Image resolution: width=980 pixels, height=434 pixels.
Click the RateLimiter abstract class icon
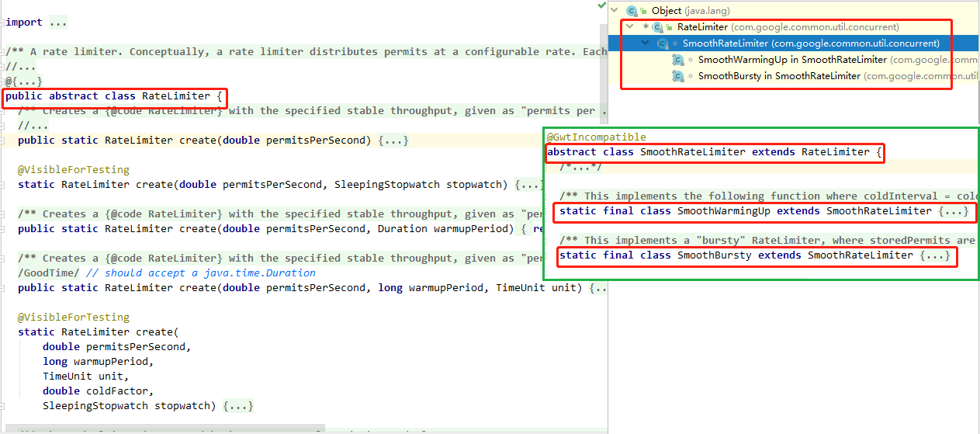pyautogui.click(x=656, y=27)
